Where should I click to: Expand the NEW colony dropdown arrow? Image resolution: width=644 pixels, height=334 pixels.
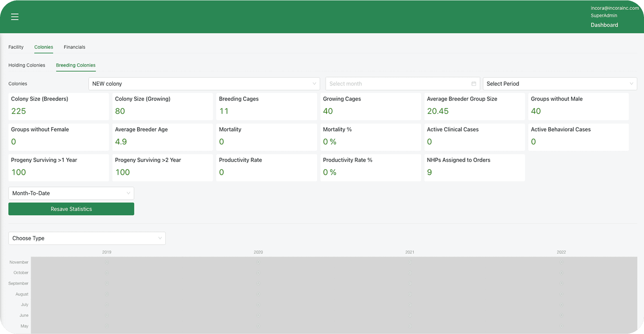[314, 84]
